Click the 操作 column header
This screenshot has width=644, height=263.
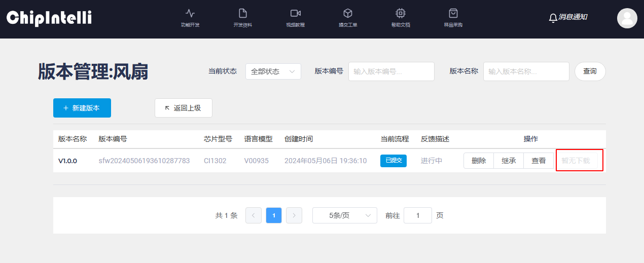pyautogui.click(x=531, y=139)
